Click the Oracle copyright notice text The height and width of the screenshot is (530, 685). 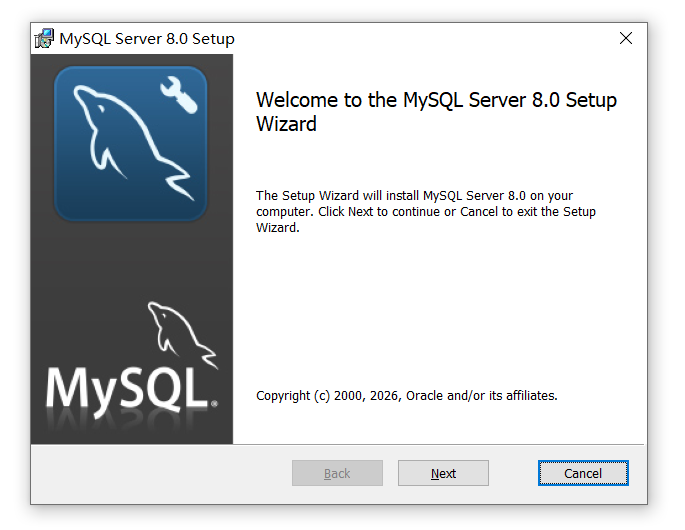[x=406, y=395]
